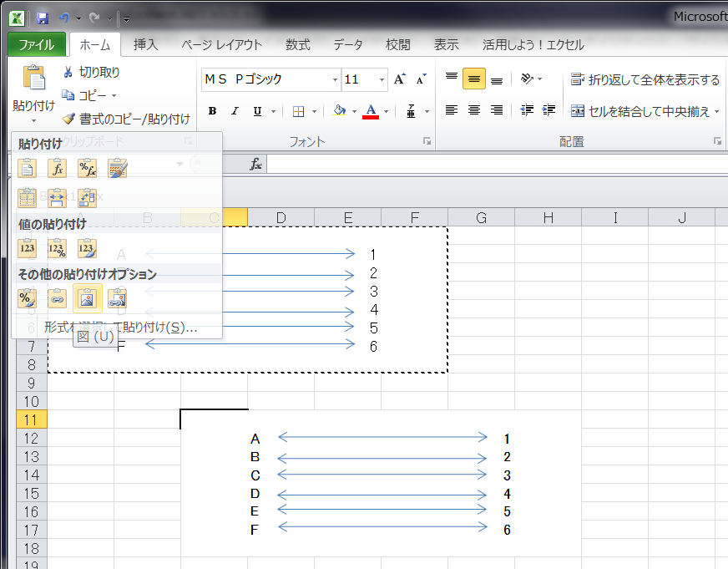728x569 pixels.
Task: Click the fx insert function button
Action: click(x=255, y=164)
